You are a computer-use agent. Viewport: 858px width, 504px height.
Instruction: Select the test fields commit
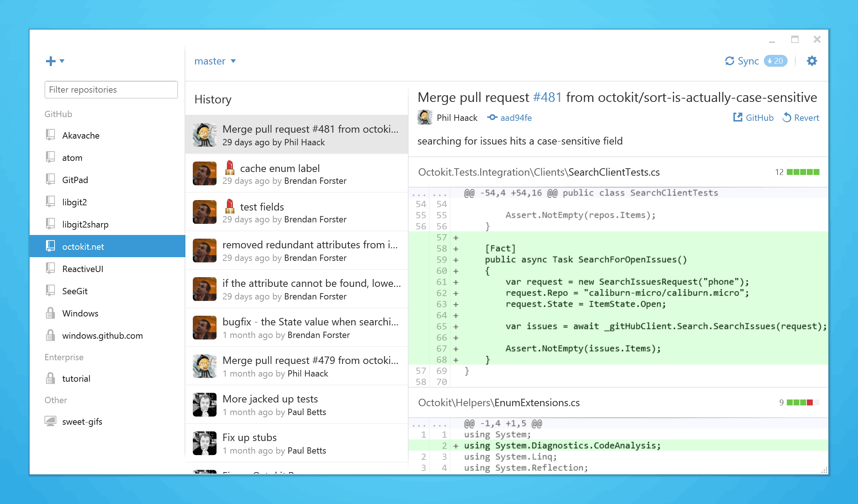click(297, 212)
